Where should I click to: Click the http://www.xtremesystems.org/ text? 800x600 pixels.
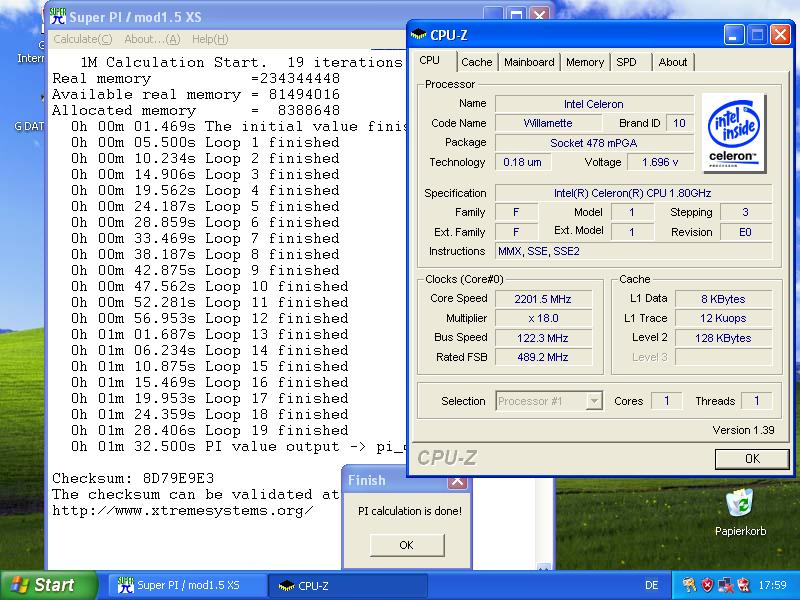click(183, 510)
